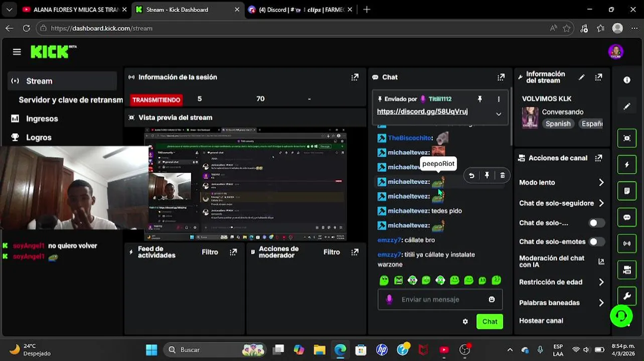Select the first green emote in quick row
The height and width of the screenshot is (361, 644).
384,280
